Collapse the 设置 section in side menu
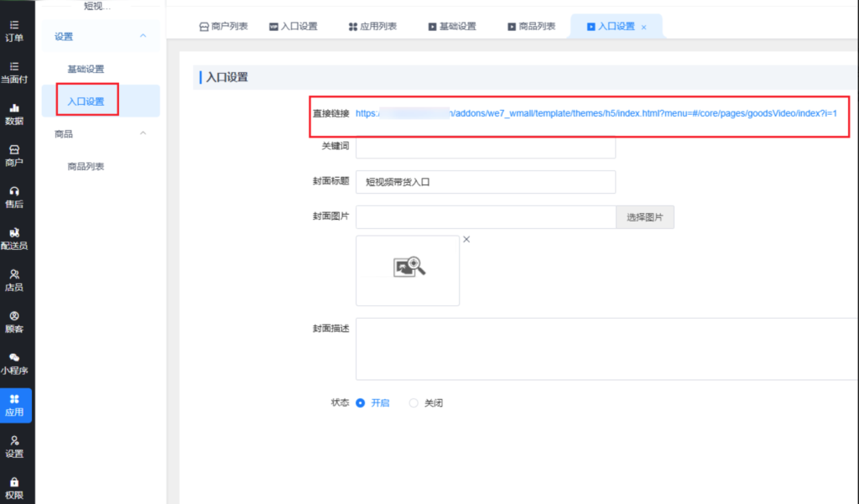This screenshot has width=859, height=504. pyautogui.click(x=143, y=36)
